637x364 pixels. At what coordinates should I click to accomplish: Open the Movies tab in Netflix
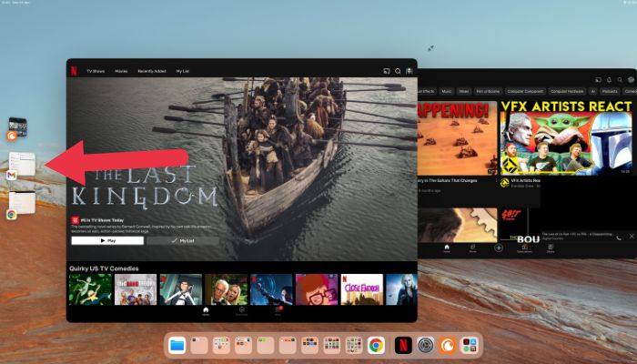coord(121,71)
